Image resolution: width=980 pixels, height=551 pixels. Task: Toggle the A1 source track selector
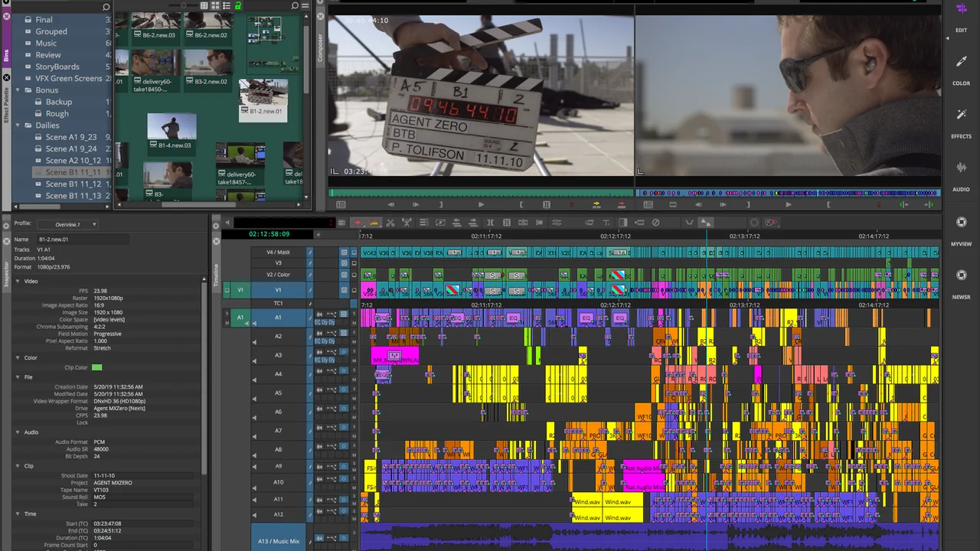click(x=240, y=317)
